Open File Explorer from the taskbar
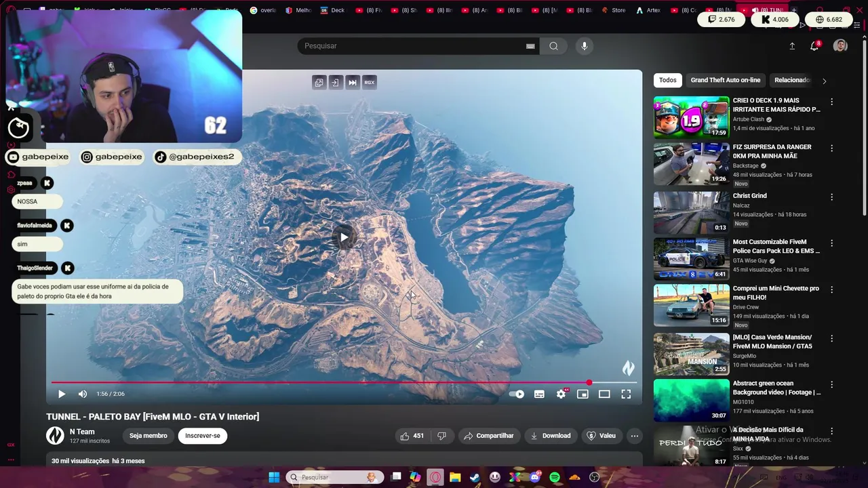 pos(455,477)
